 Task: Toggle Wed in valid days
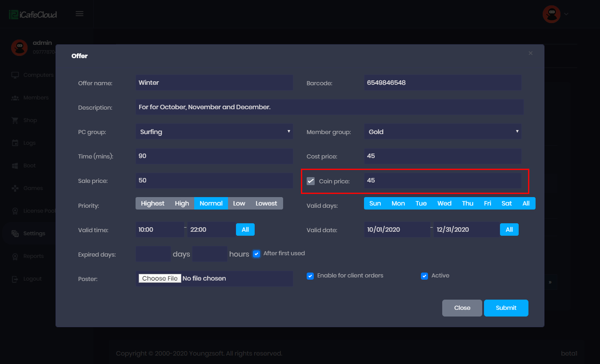[x=444, y=203]
